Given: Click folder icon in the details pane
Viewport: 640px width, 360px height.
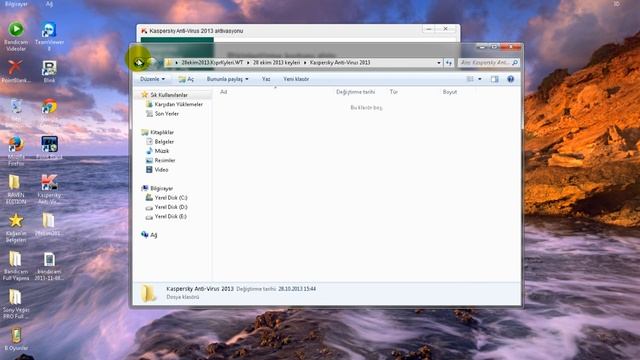Looking at the screenshot, I should 149,293.
